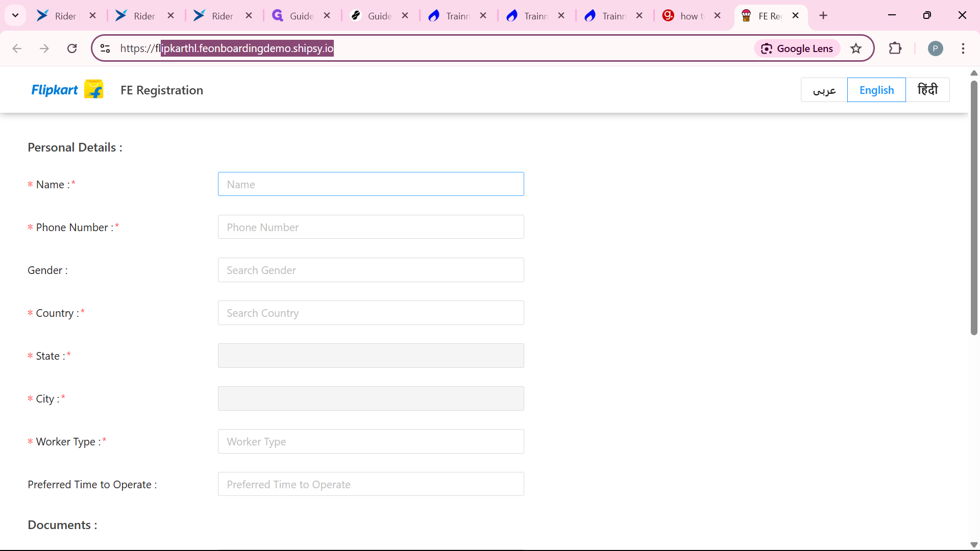Switch language to Arabic
Image resolution: width=980 pixels, height=551 pixels.
824,90
